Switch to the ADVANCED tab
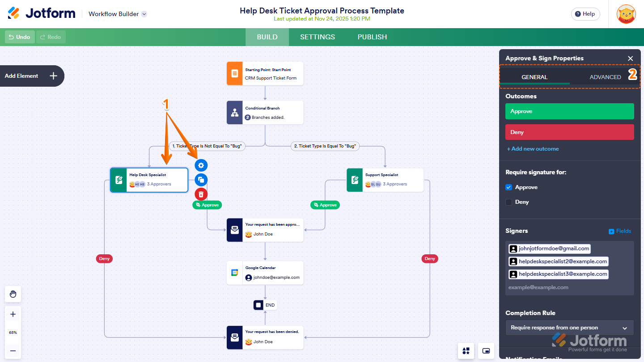The height and width of the screenshot is (362, 644). pyautogui.click(x=605, y=77)
